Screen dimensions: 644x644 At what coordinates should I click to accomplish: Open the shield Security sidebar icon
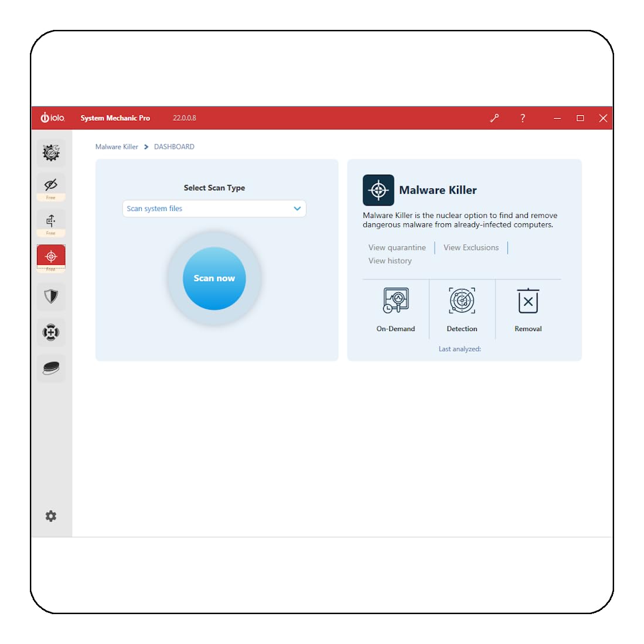51,296
